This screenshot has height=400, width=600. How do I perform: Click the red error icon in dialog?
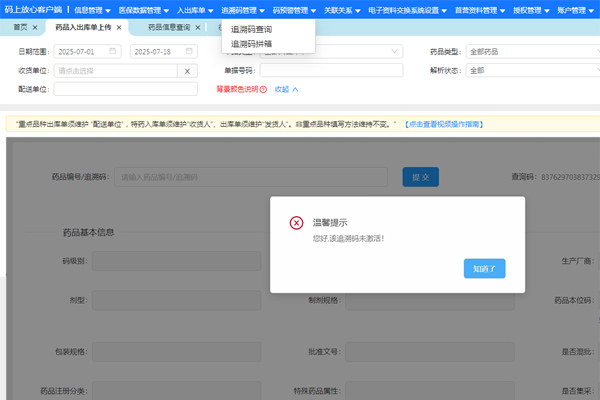tap(296, 222)
